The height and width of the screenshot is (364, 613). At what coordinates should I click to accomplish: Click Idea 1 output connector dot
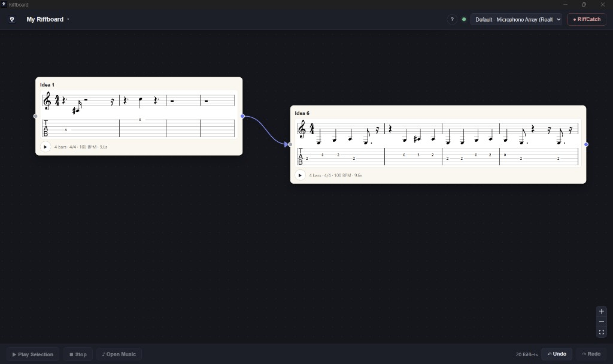(242, 116)
